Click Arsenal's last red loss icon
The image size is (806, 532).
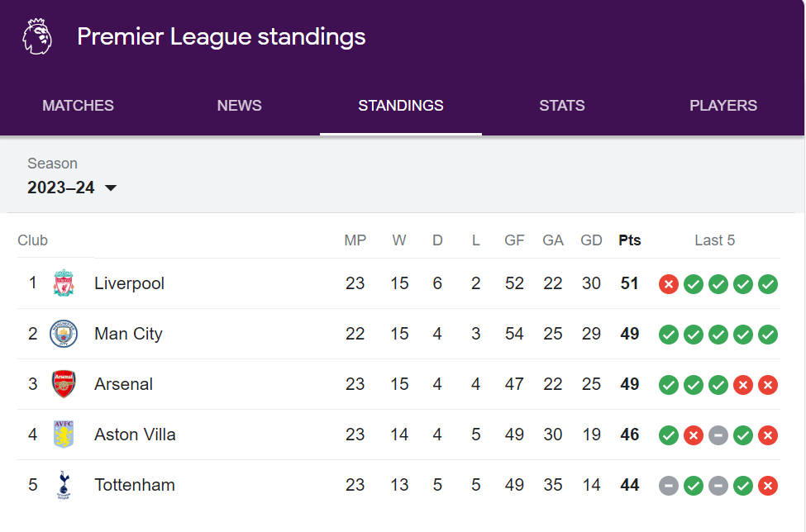pyautogui.click(x=768, y=384)
